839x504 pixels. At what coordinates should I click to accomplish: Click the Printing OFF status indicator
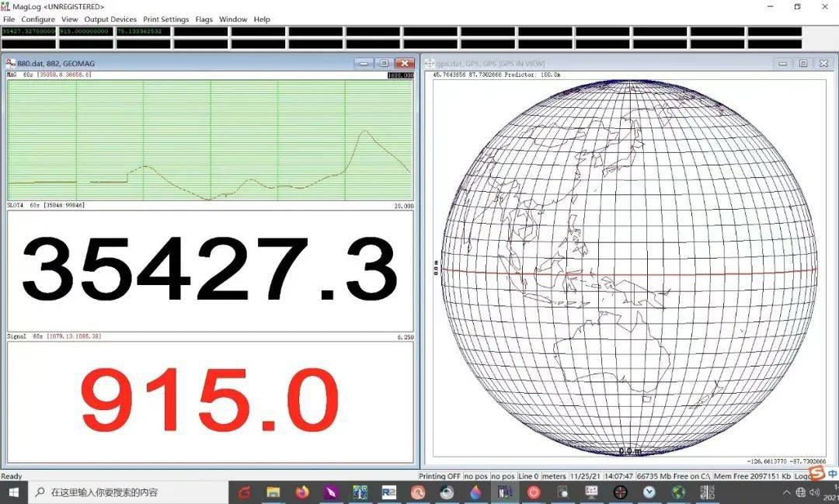440,476
